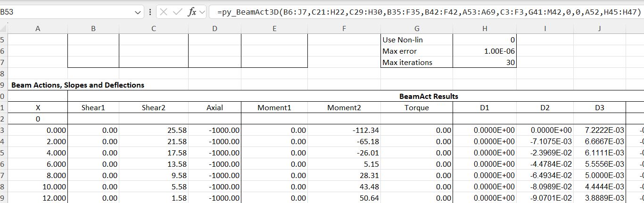Image resolution: width=644 pixels, height=203 pixels.
Task: Click the Enter checkmark icon in formula bar
Action: click(x=178, y=12)
